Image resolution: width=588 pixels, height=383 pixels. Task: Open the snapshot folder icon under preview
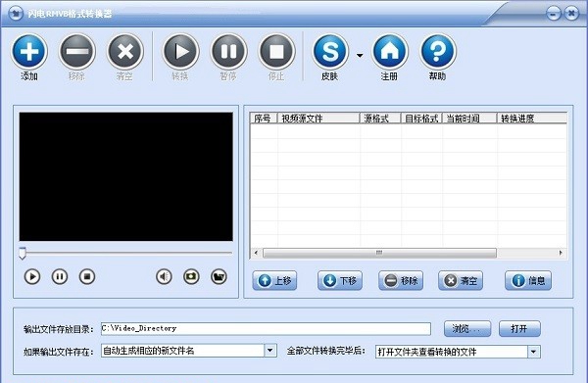point(219,277)
